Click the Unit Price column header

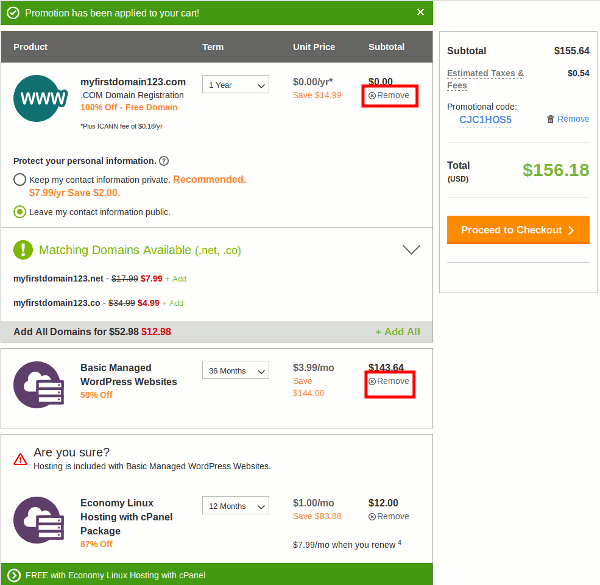[314, 47]
